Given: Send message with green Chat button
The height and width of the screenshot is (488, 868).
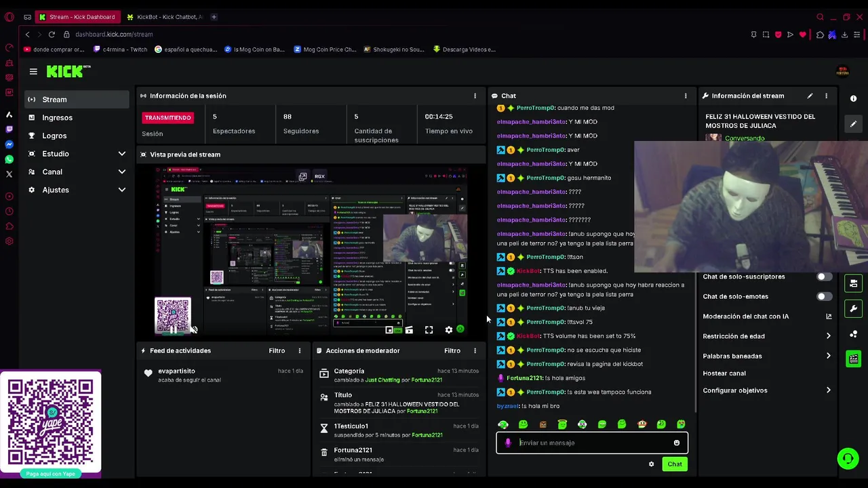Looking at the screenshot, I should [675, 464].
